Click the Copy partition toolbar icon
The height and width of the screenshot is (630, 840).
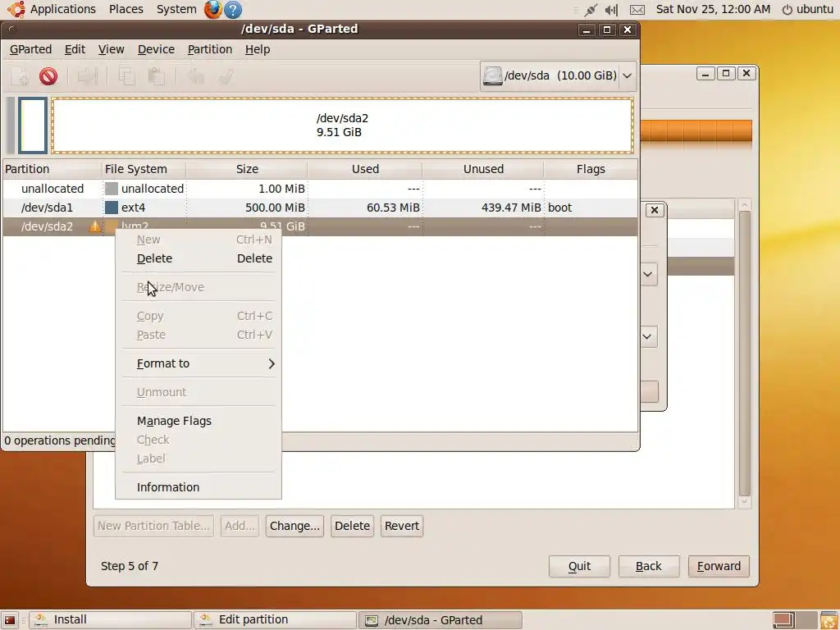click(126, 76)
